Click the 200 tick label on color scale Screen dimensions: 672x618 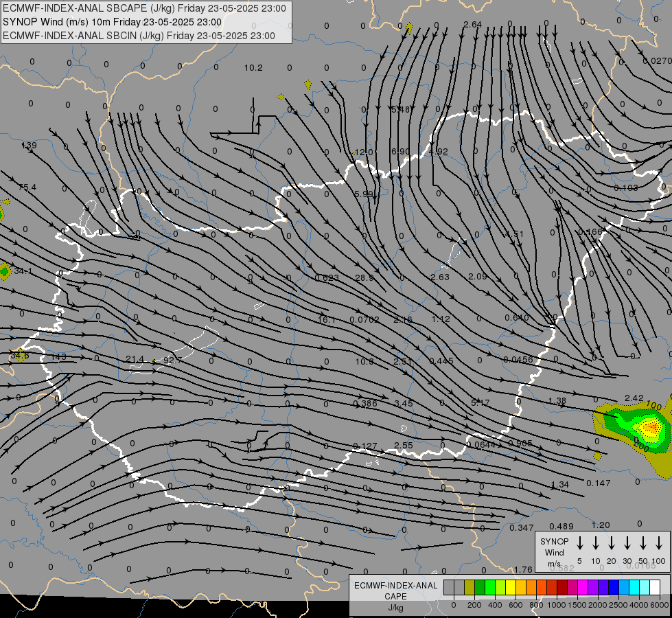tap(474, 605)
